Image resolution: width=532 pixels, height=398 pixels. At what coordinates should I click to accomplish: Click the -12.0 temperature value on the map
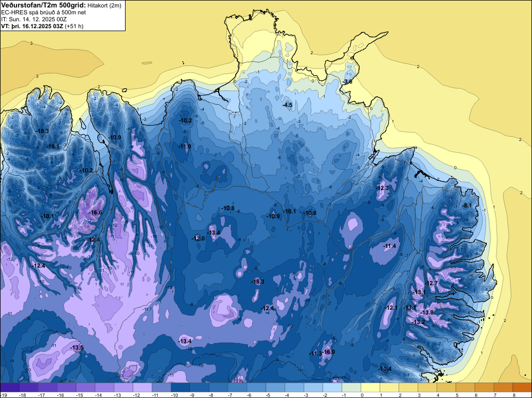(198, 238)
